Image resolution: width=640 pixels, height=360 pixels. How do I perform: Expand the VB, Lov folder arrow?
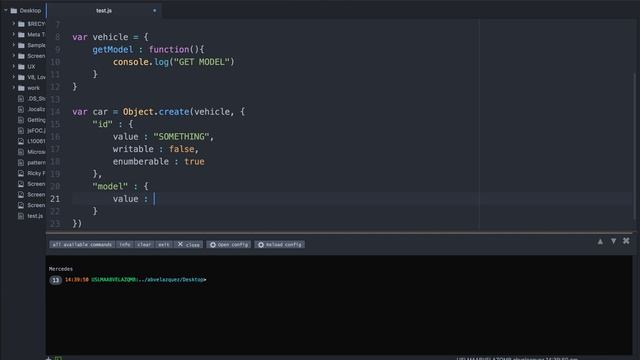tap(13, 77)
